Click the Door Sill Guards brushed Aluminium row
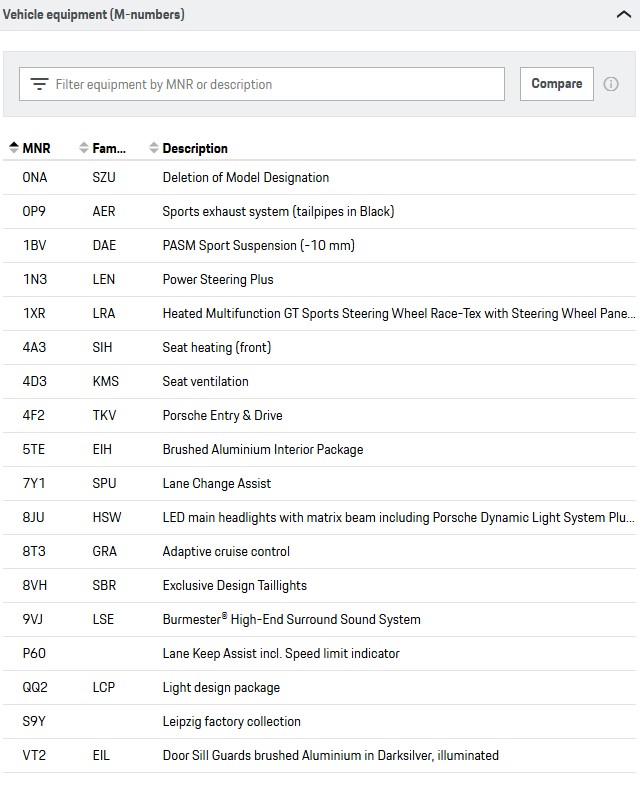 click(x=330, y=755)
